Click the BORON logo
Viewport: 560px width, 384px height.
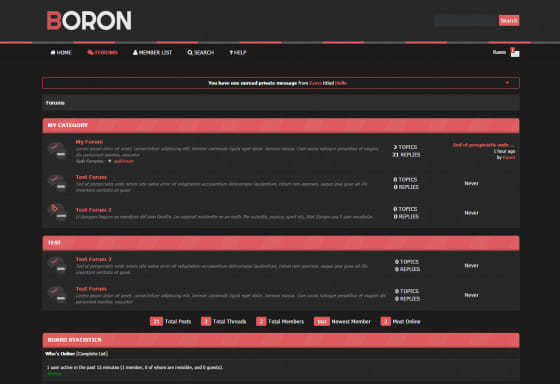(89, 20)
